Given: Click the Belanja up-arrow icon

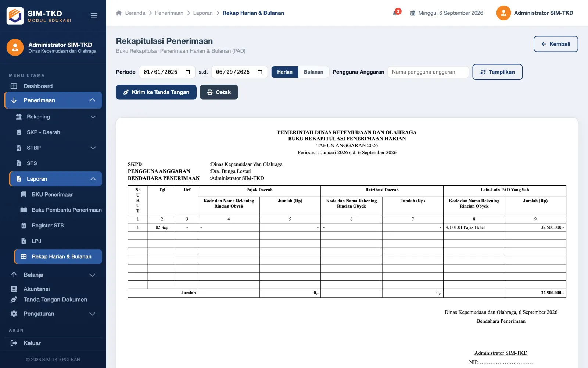Looking at the screenshot, I should coord(14,275).
